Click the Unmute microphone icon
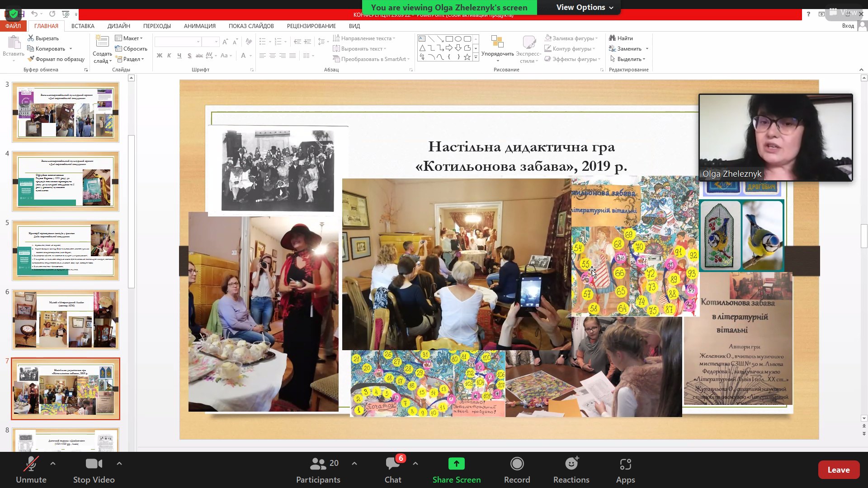Viewport: 868px width, 488px height. pos(31,464)
